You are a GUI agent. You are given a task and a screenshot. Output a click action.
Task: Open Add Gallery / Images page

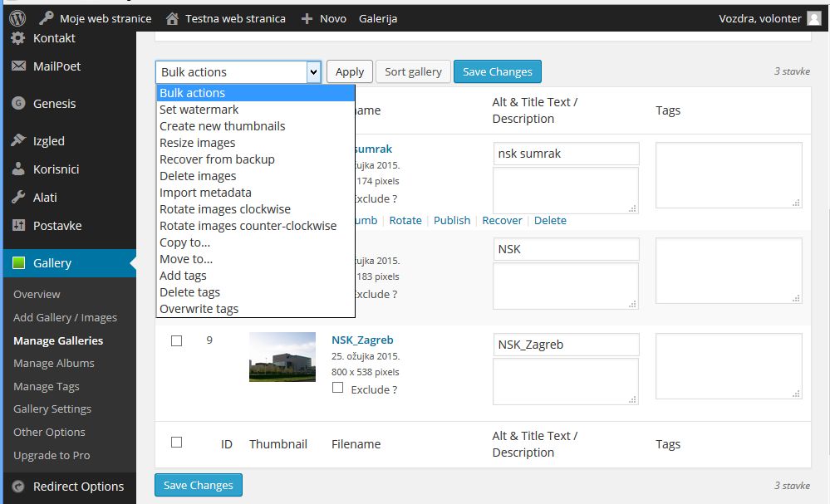(x=65, y=317)
